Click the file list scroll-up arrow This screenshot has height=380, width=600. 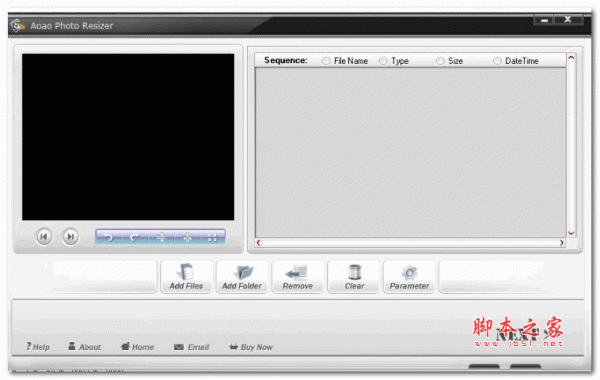571,58
